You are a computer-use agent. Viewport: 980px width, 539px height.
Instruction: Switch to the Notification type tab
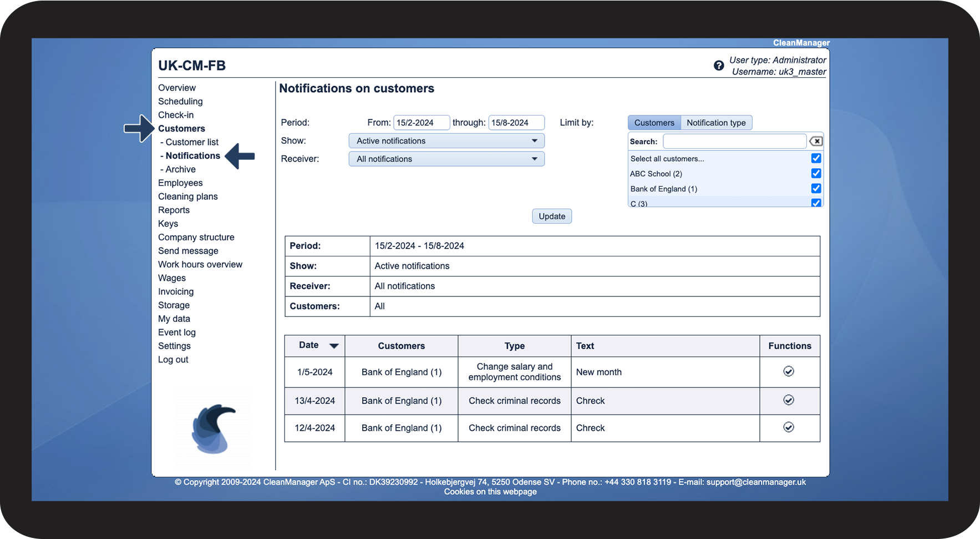point(716,123)
